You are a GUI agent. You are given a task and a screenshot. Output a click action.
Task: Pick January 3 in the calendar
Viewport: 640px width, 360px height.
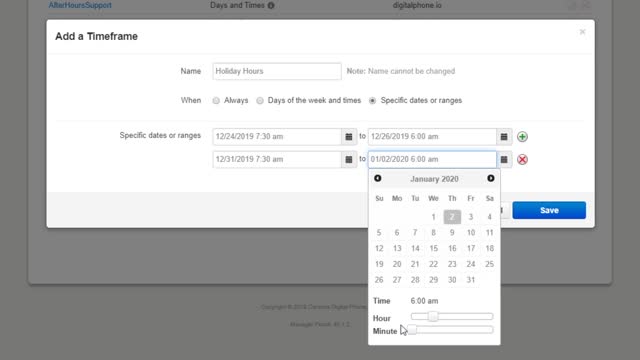point(471,217)
